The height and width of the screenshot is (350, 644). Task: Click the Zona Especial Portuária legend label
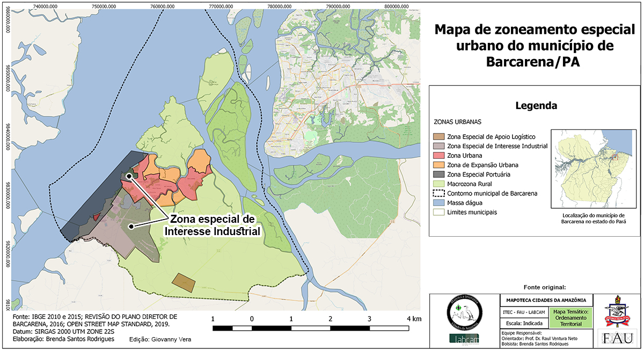[478, 174]
